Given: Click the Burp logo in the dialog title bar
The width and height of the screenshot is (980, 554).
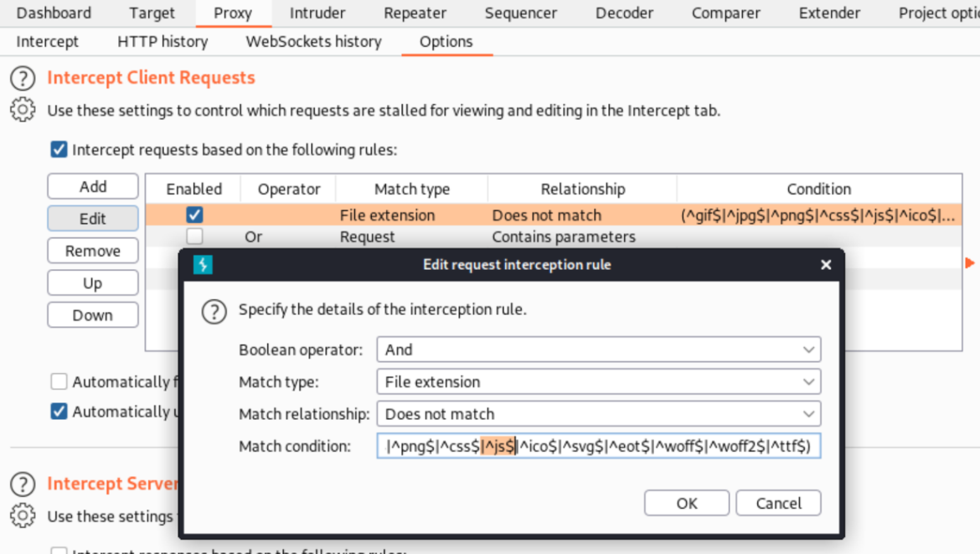Looking at the screenshot, I should [203, 265].
